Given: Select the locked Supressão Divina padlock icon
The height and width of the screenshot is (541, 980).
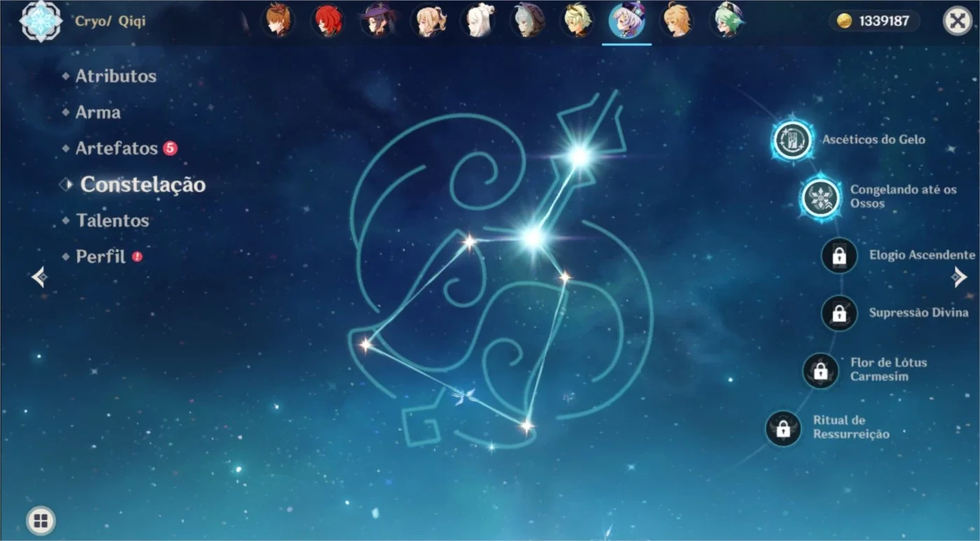Looking at the screenshot, I should click(x=839, y=313).
